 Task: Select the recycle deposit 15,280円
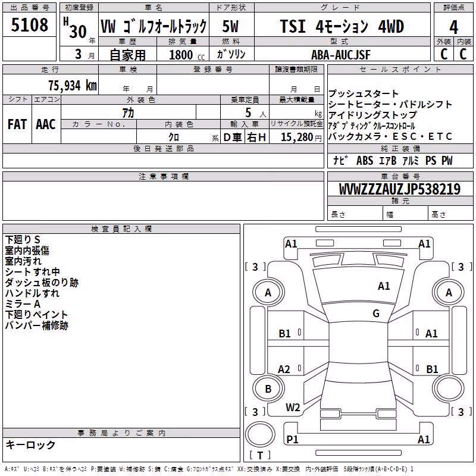click(301, 137)
